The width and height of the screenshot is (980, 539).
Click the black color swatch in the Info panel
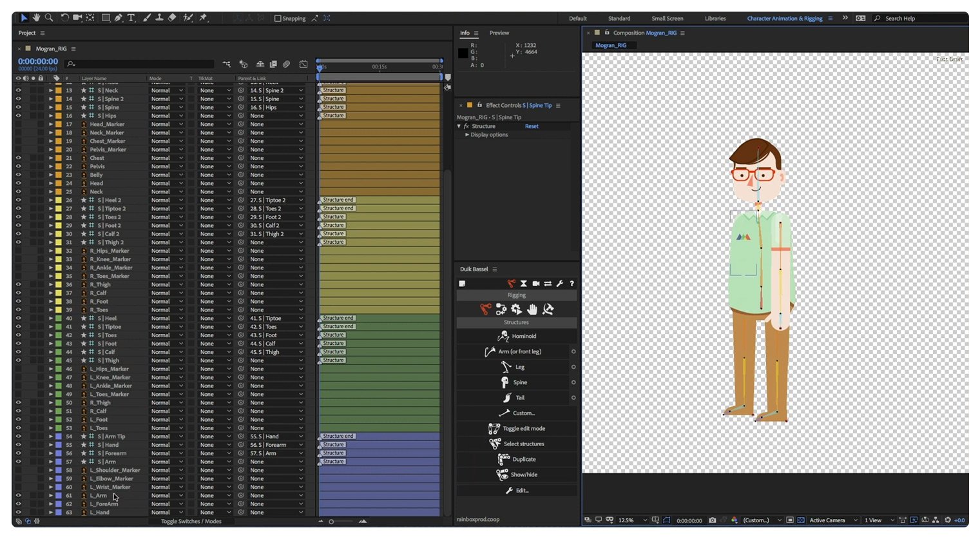click(x=463, y=53)
